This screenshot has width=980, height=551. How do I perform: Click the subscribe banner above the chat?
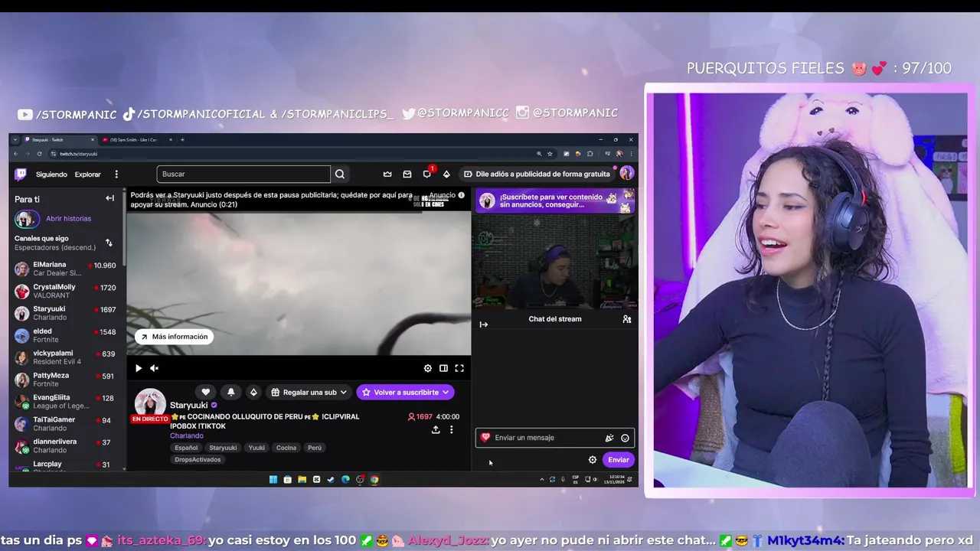pyautogui.click(x=555, y=201)
